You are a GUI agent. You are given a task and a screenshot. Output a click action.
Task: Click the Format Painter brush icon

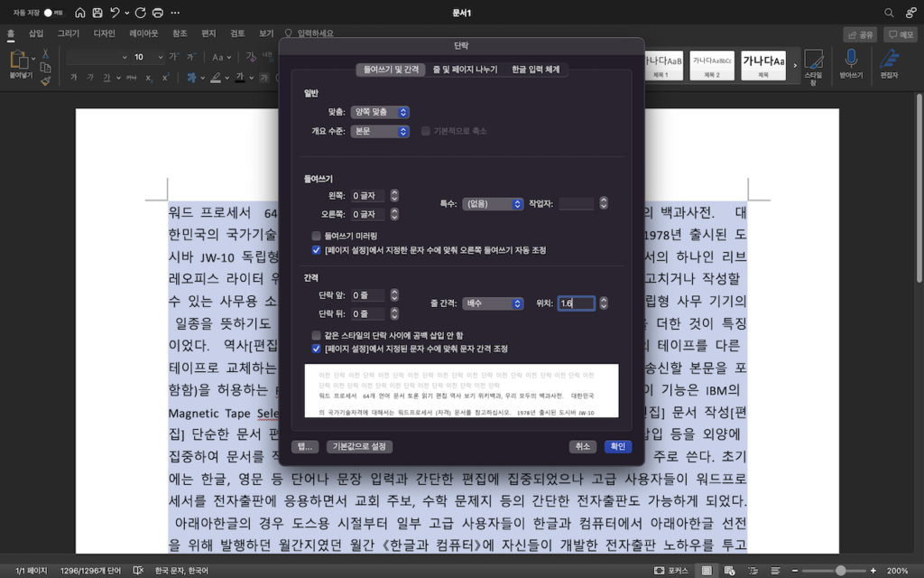pos(45,80)
